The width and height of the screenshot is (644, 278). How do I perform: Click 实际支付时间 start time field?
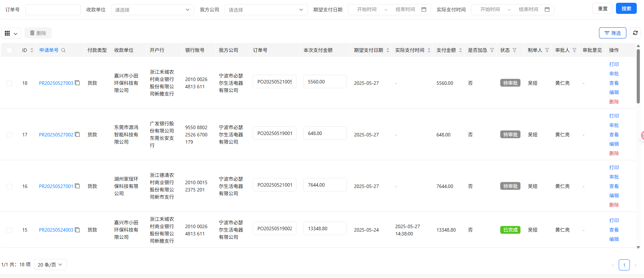490,9
